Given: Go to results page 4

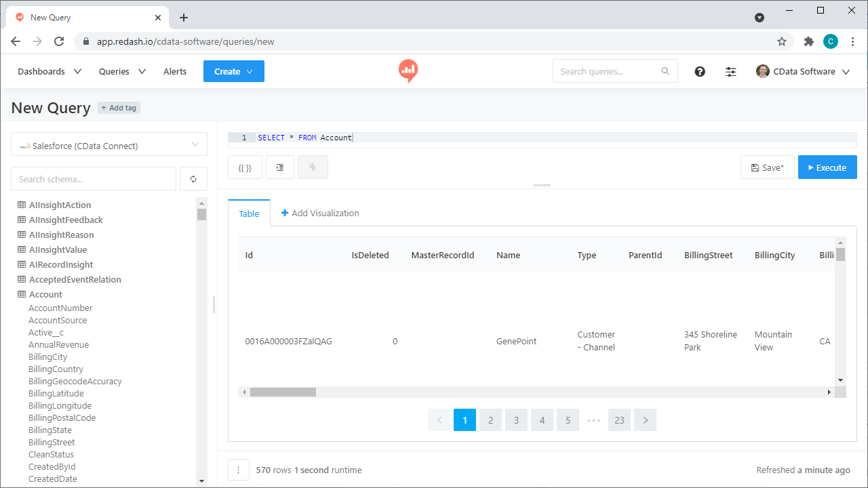Looking at the screenshot, I should (x=542, y=420).
